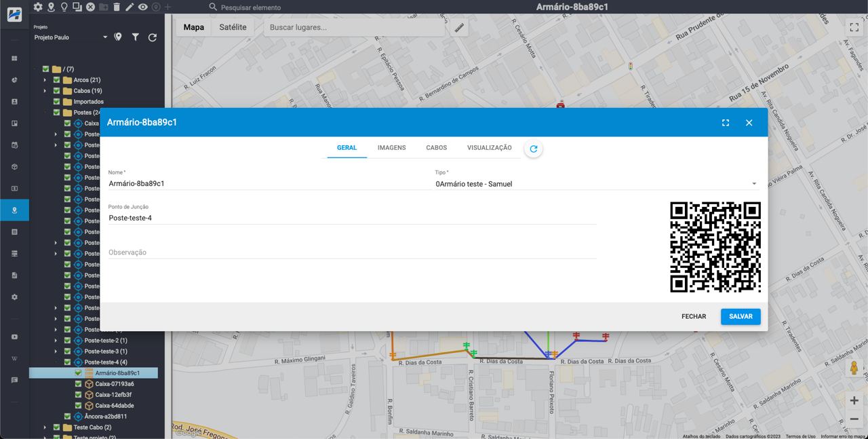
Task: Click the refresh icon beside the dialog tabs
Action: (x=533, y=149)
